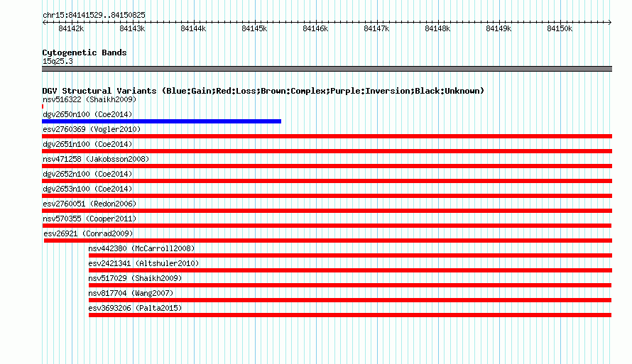The width and height of the screenshot is (632, 364).
Task: Click the left arrowhead of the ruler
Action: point(44,22)
